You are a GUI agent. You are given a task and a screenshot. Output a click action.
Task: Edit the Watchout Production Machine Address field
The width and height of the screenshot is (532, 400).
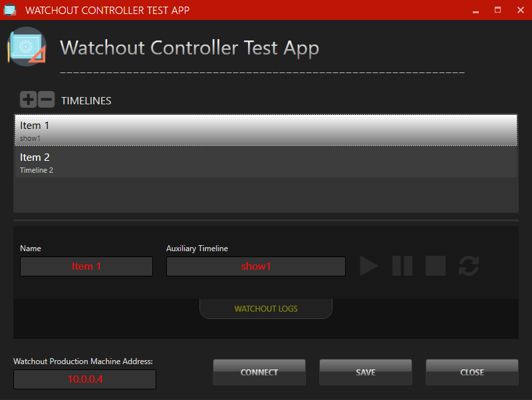tap(85, 379)
